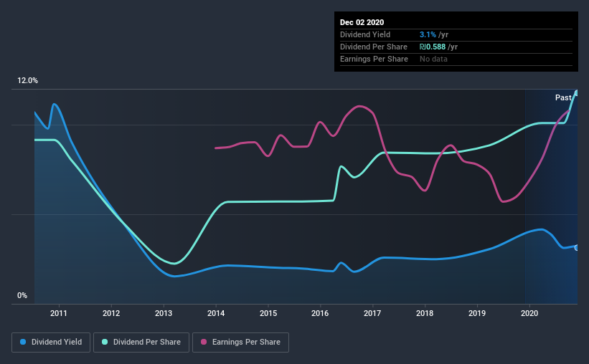Click the teal Dividend Per Share legend dot
The width and height of the screenshot is (589, 364).
click(105, 342)
